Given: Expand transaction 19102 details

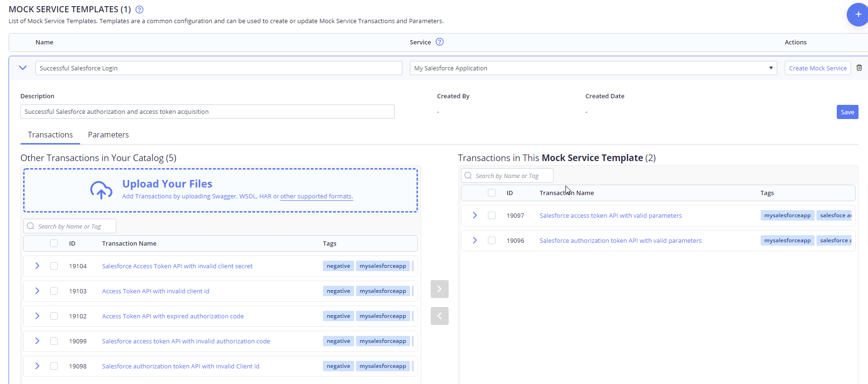Looking at the screenshot, I should 37,316.
